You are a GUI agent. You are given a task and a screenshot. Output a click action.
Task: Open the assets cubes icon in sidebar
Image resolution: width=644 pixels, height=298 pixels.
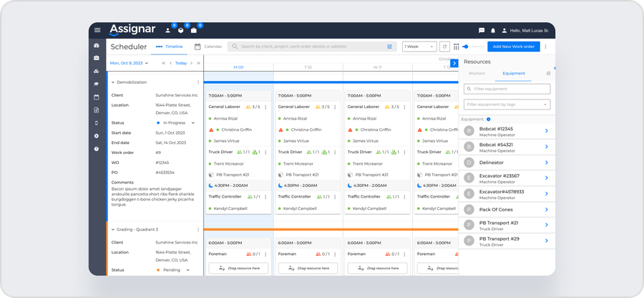pos(97,71)
